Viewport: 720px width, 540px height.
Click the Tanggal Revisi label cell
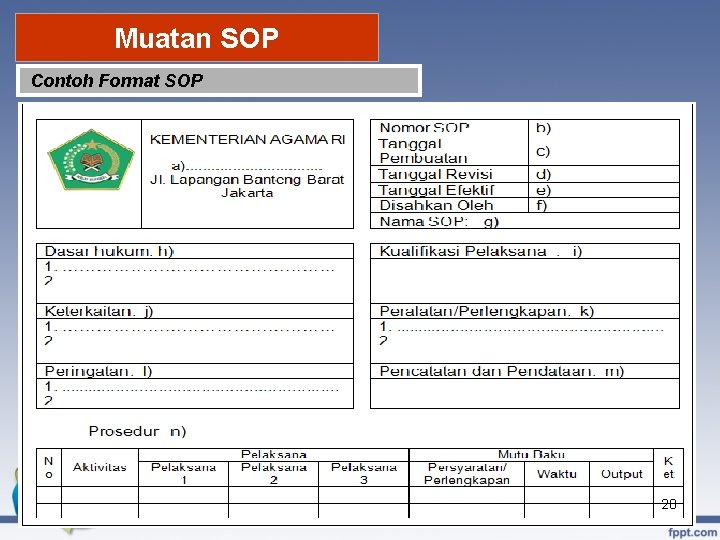pyautogui.click(x=450, y=174)
